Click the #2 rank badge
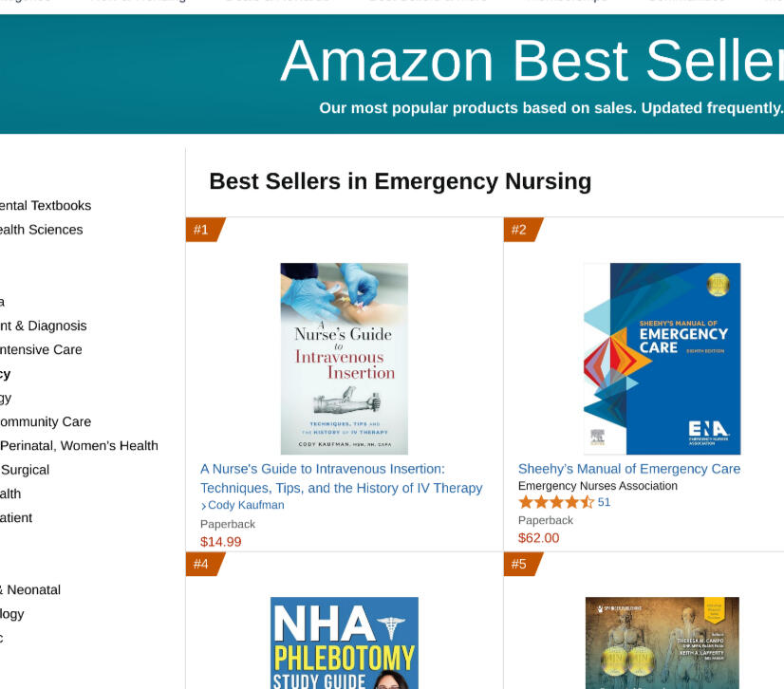This screenshot has width=784, height=689. [x=521, y=230]
